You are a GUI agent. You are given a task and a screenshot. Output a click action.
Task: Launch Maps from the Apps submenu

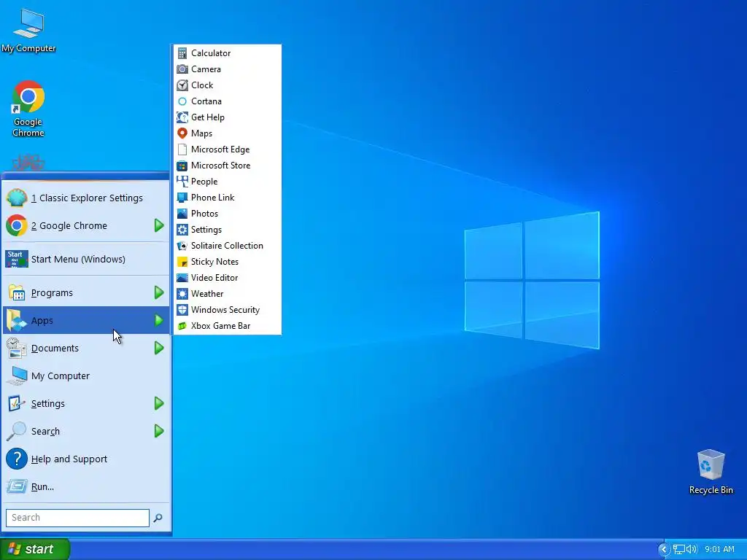point(228,133)
